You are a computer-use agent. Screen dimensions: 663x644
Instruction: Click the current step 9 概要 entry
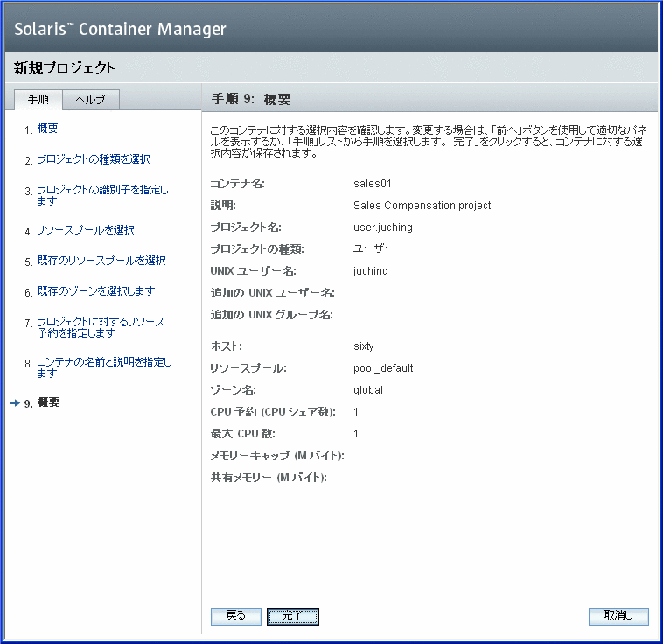pos(48,402)
